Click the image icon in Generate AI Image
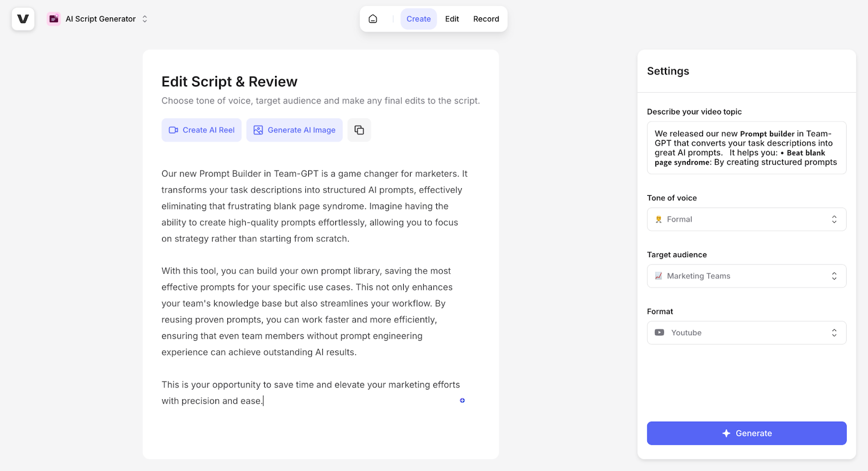868x471 pixels. point(258,130)
